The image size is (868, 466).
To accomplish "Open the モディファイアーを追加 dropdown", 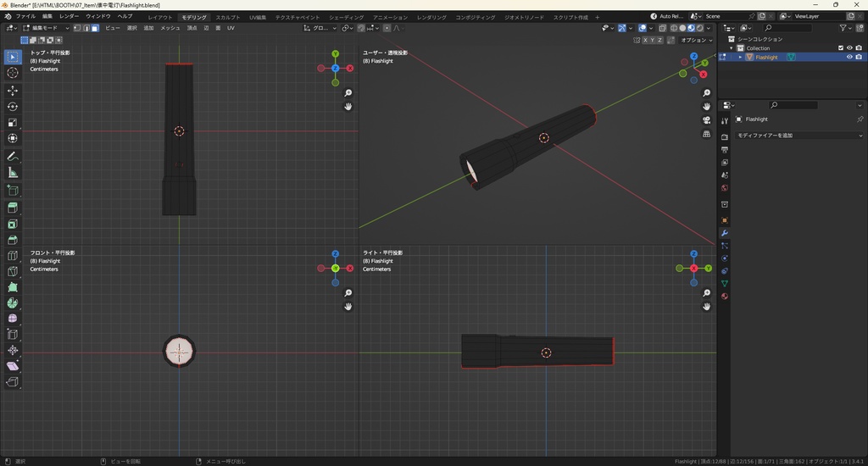I will [798, 136].
